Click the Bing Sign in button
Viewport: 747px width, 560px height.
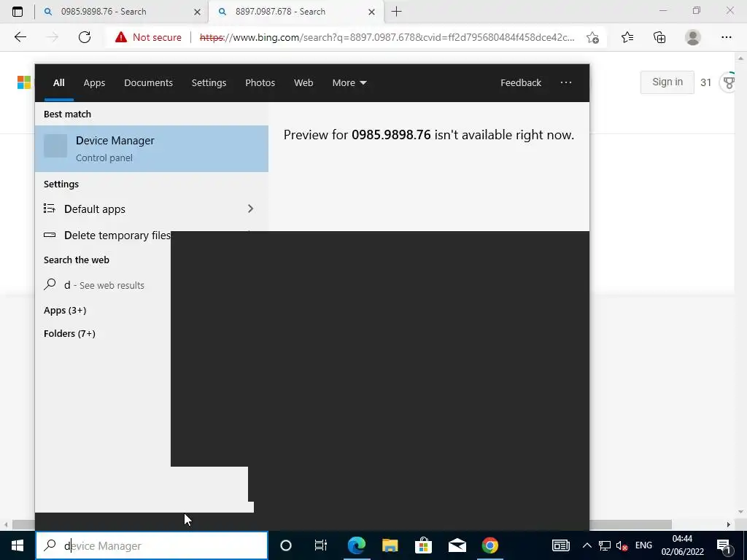(x=667, y=82)
